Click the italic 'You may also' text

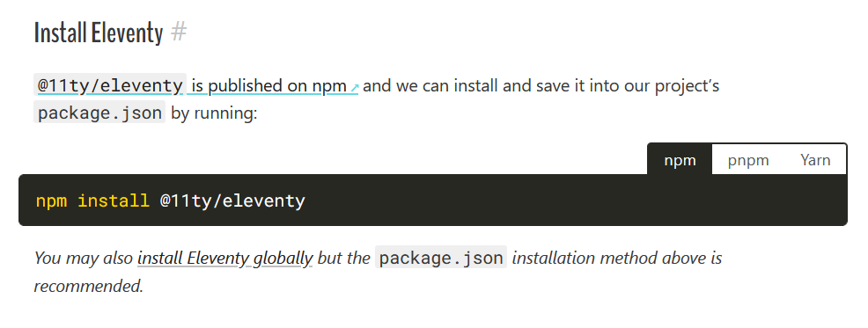pyautogui.click(x=84, y=258)
